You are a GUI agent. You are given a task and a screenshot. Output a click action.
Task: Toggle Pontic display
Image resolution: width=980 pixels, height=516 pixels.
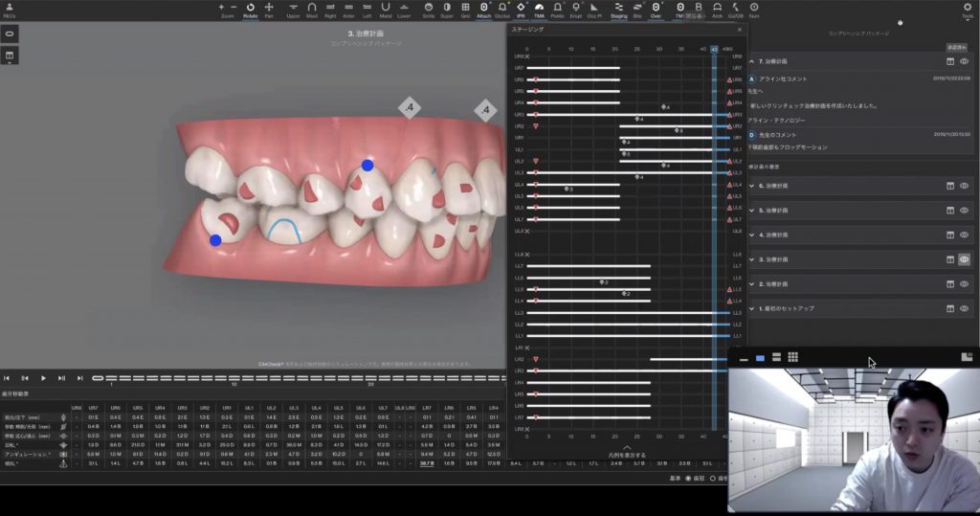[x=558, y=10]
